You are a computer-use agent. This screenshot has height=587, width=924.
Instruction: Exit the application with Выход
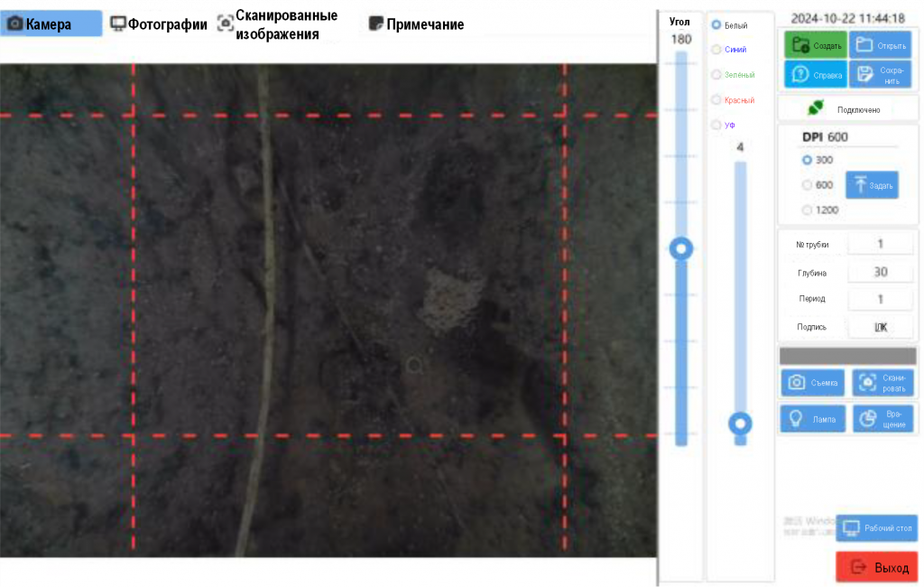point(877,567)
